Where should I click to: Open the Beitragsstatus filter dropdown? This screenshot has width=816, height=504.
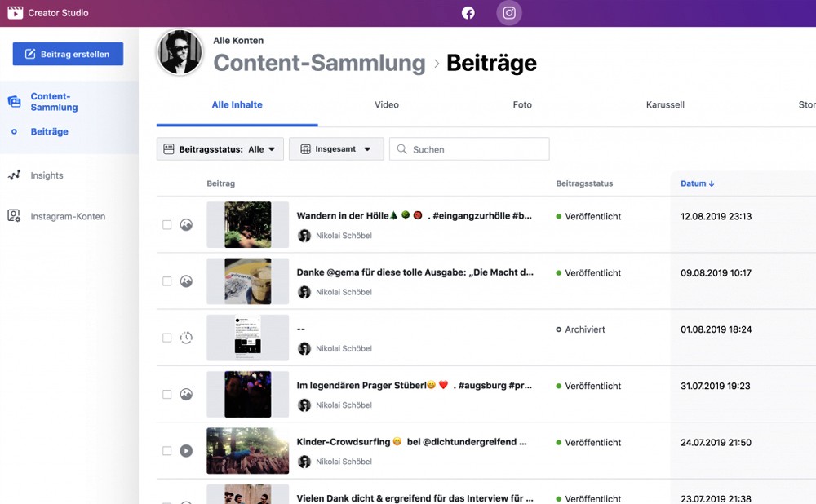220,149
